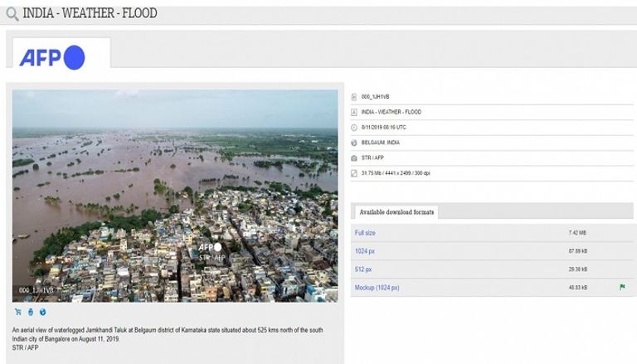Select the Available download formats tab
Image resolution: width=637 pixels, height=364 pixels.
click(x=396, y=212)
